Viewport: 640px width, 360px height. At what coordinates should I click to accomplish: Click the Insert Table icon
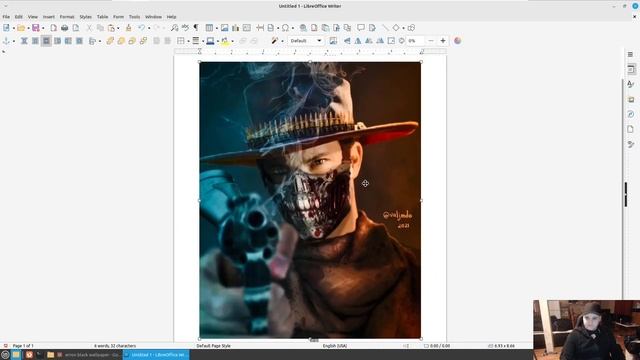click(209, 28)
